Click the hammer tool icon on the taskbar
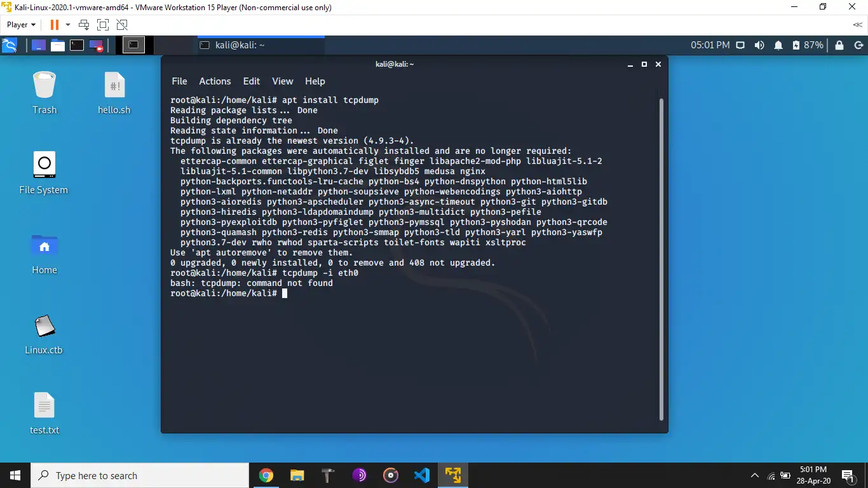Image resolution: width=868 pixels, height=488 pixels. pos(329,475)
